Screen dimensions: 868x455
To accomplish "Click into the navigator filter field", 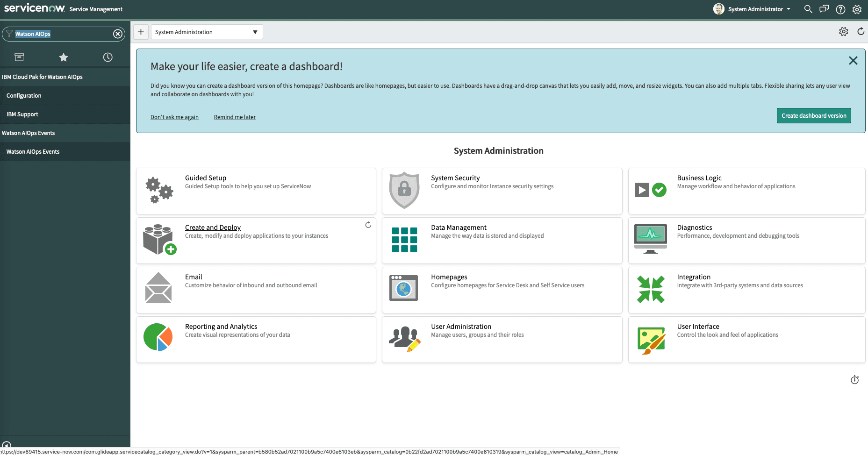I will [x=61, y=34].
